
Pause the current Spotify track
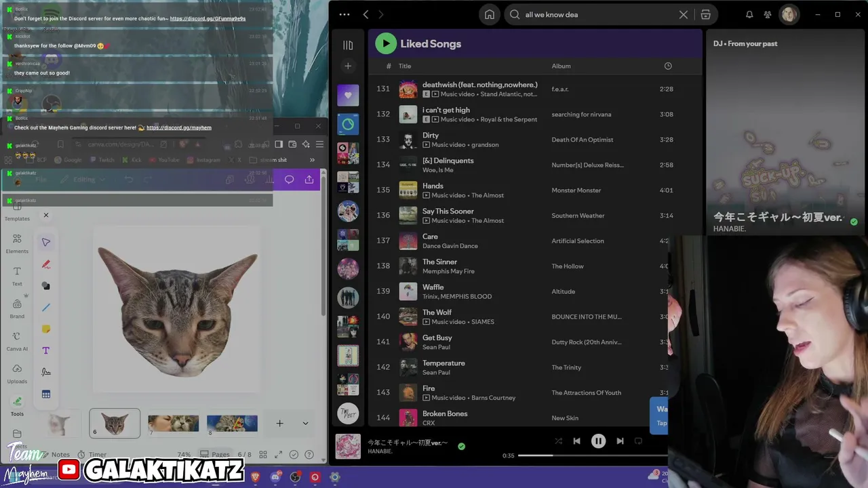point(598,441)
